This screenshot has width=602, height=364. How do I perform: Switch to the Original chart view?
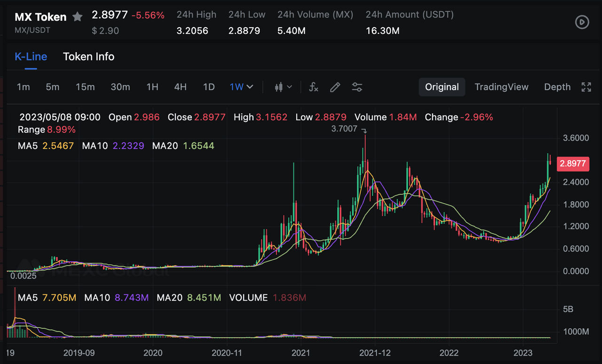tap(442, 87)
